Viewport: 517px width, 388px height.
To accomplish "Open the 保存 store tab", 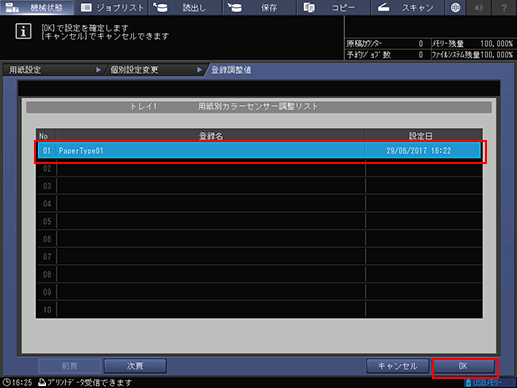I will point(260,7).
